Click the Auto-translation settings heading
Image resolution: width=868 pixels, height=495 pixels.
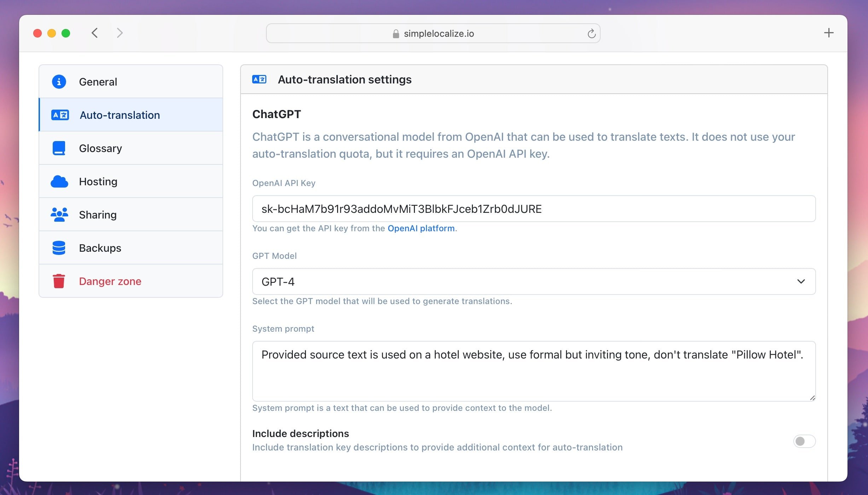click(345, 80)
